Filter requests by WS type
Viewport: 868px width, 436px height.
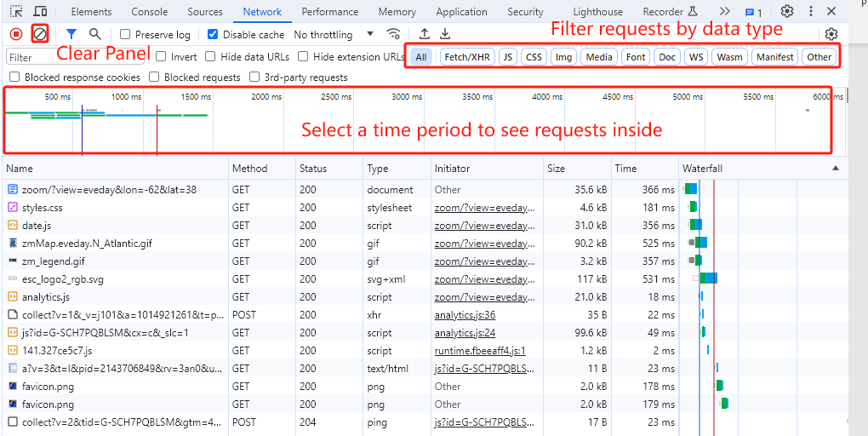(x=696, y=56)
